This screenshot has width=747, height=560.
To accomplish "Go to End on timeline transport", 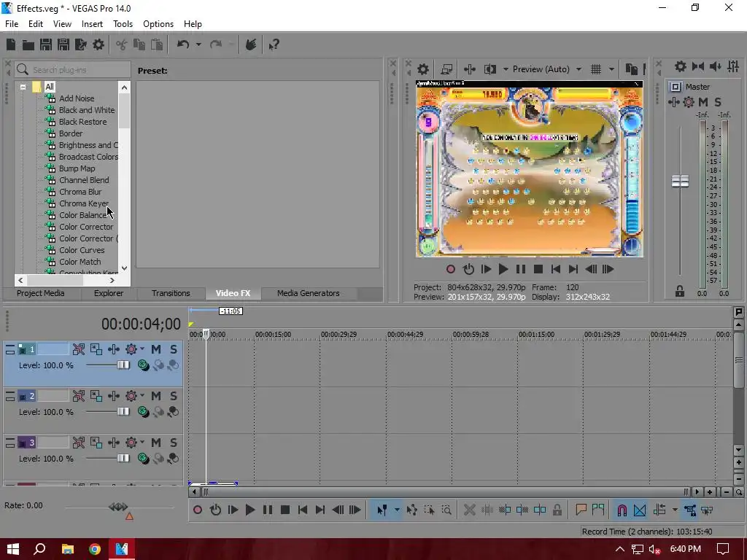I will coord(320,510).
